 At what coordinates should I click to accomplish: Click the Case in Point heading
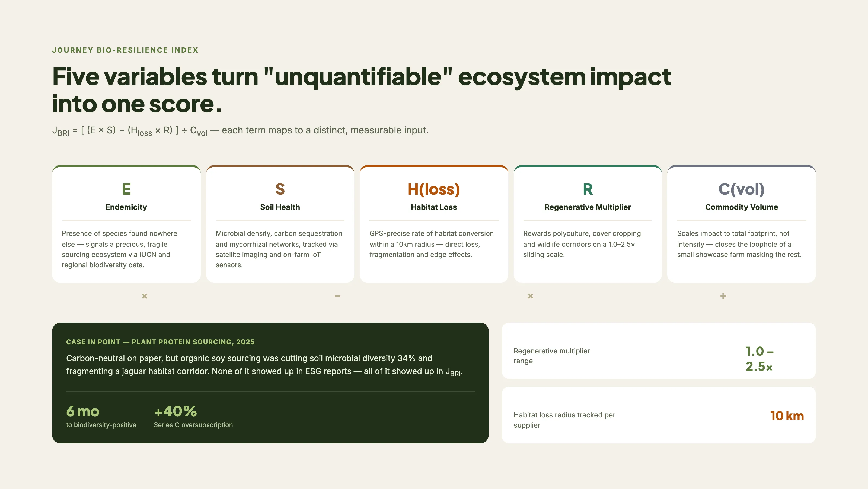pos(160,342)
